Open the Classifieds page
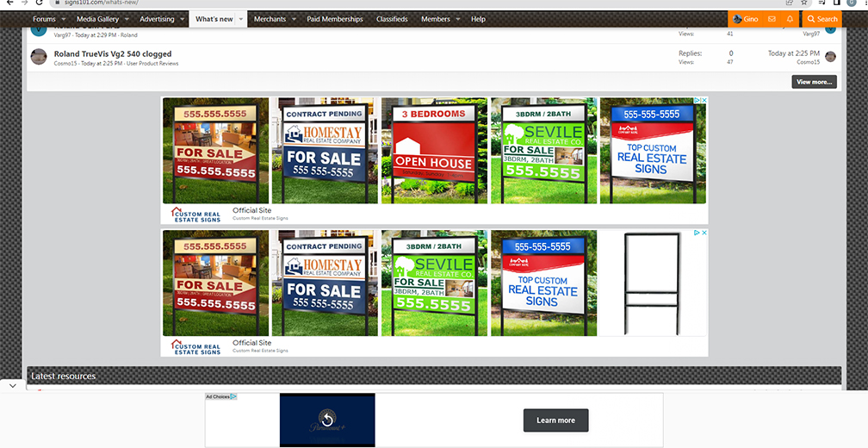Image resolution: width=868 pixels, height=448 pixels. tap(392, 19)
